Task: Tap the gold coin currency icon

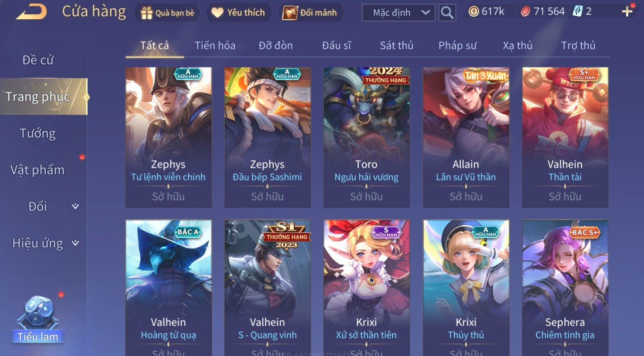Action: [473, 12]
